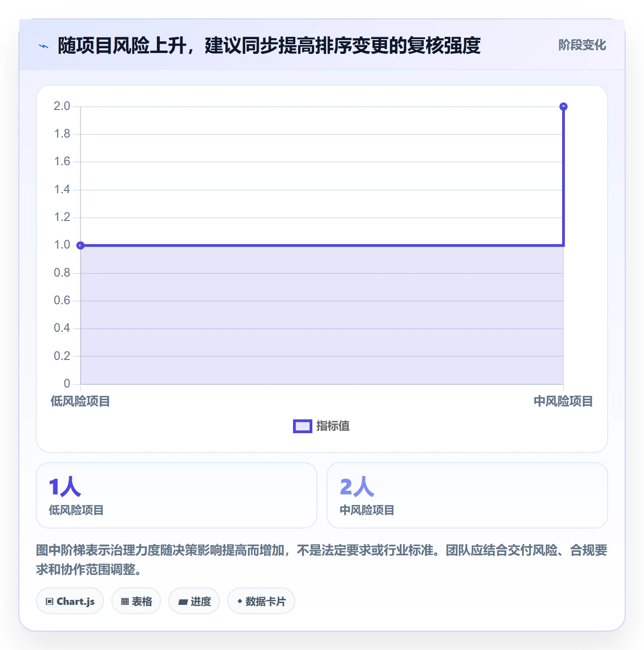Click the 0.6 y-axis value
Viewport: 644px width, 650px height.
[x=62, y=301]
